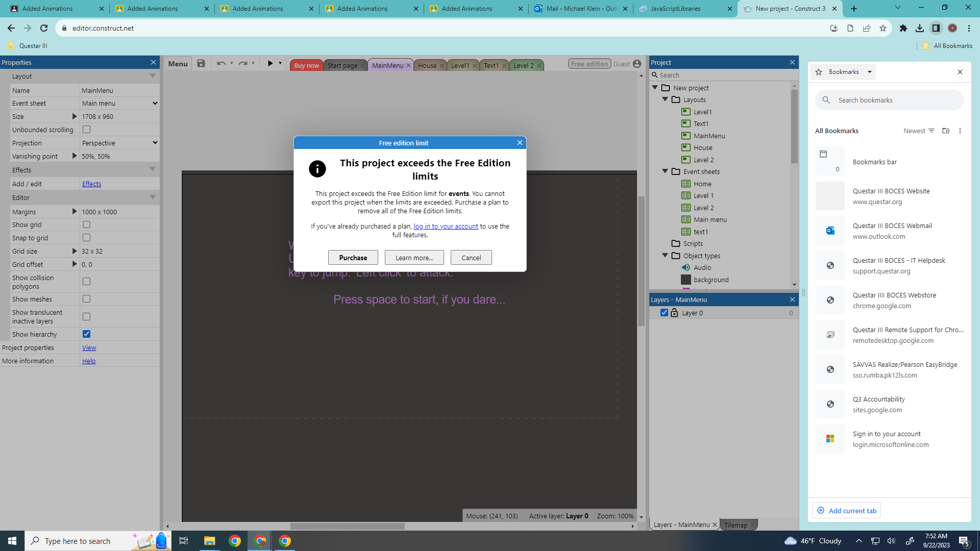Image resolution: width=980 pixels, height=551 pixels.
Task: Click the Guest account icon
Action: [x=637, y=64]
